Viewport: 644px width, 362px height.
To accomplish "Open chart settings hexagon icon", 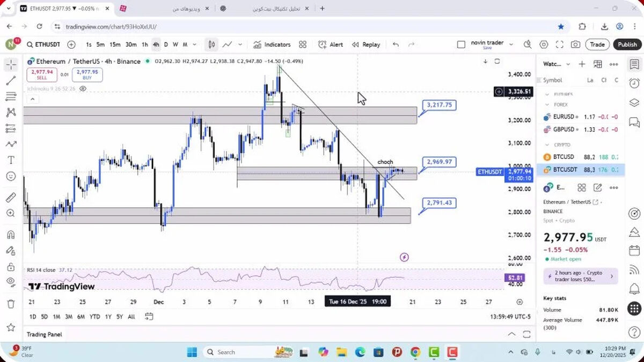I will click(544, 45).
